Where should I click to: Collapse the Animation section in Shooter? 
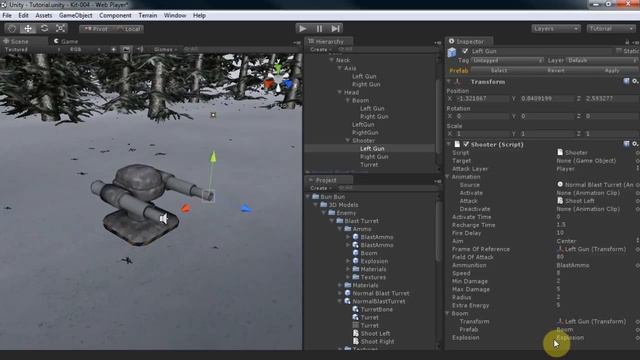pos(448,177)
